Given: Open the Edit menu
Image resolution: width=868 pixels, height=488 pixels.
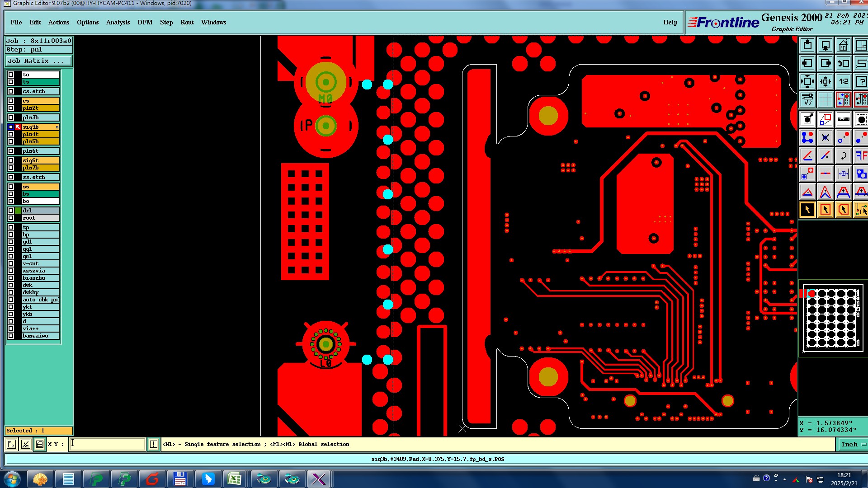Looking at the screenshot, I should tap(35, 22).
